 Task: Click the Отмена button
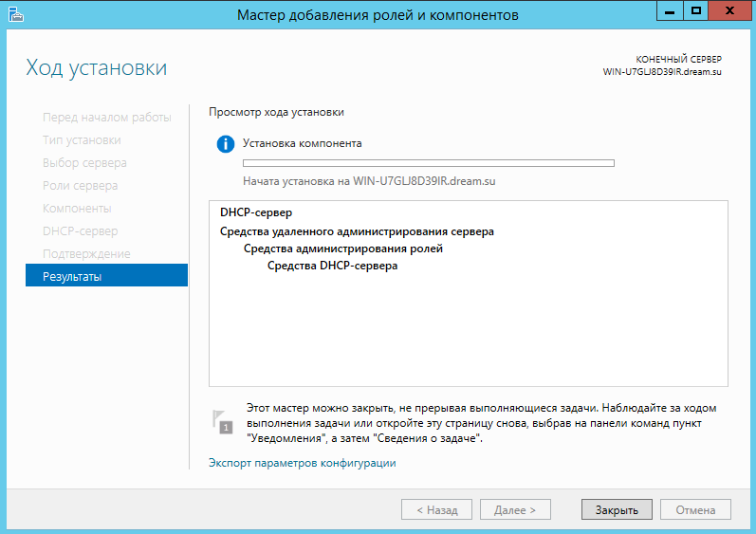point(695,509)
